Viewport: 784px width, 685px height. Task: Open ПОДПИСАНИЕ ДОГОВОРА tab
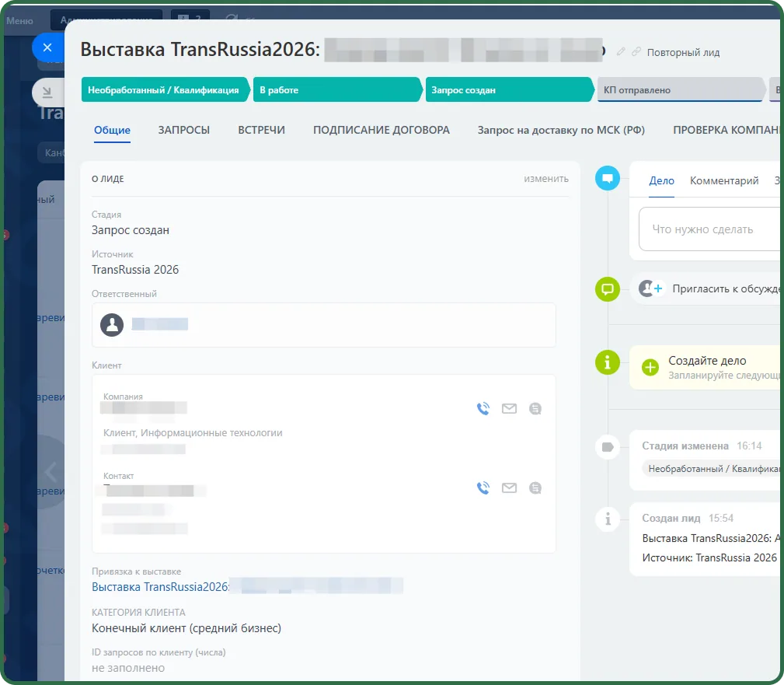coord(382,130)
